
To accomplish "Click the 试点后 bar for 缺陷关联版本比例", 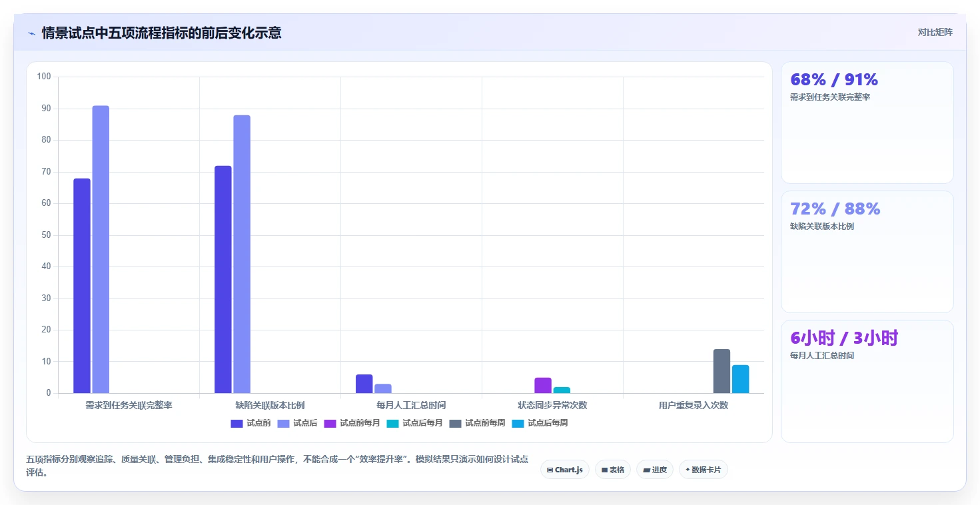I will (242, 254).
